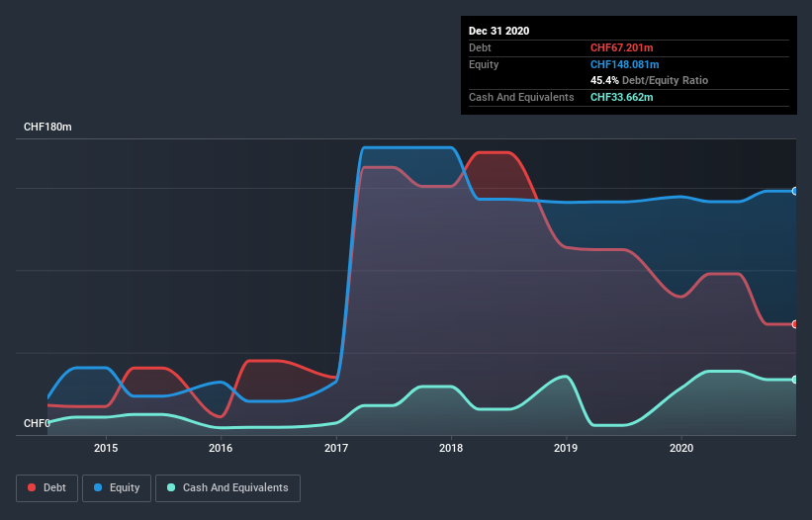812x520 pixels.
Task: Click the Equity label in tooltip
Action: click(484, 64)
